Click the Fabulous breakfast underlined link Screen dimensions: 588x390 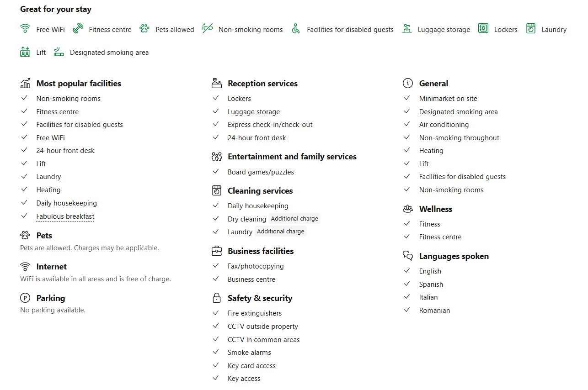65,216
